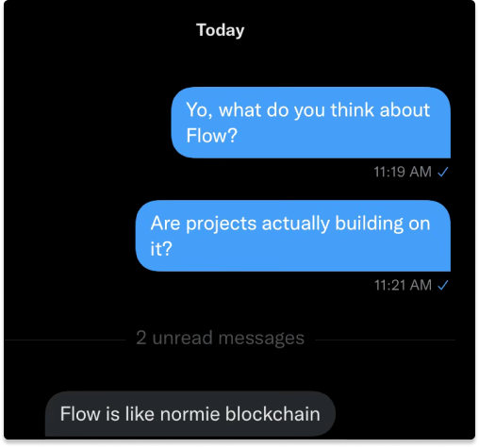Click the sent checkmark beside 11:19 AM
Image resolution: width=479 pixels, height=448 pixels.
pyautogui.click(x=443, y=172)
